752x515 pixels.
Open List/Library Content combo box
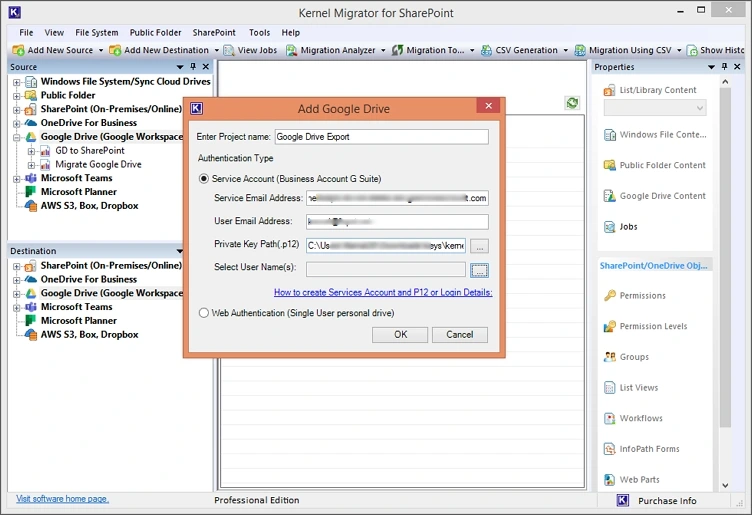655,108
